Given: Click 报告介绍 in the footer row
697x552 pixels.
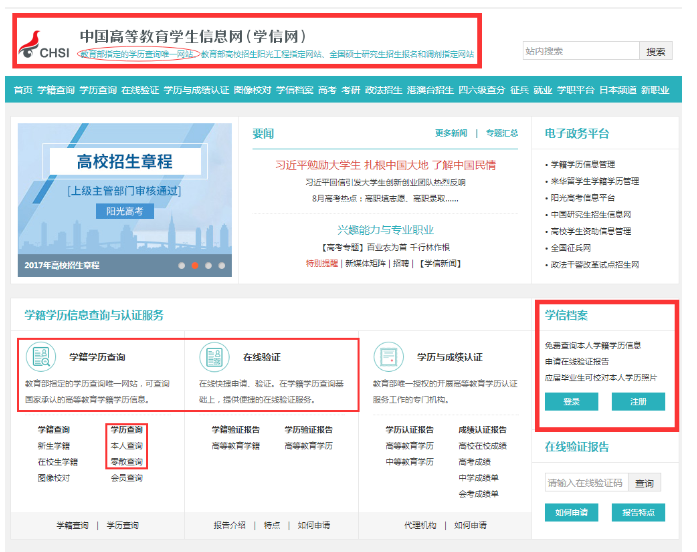Looking at the screenshot, I should (x=229, y=525).
